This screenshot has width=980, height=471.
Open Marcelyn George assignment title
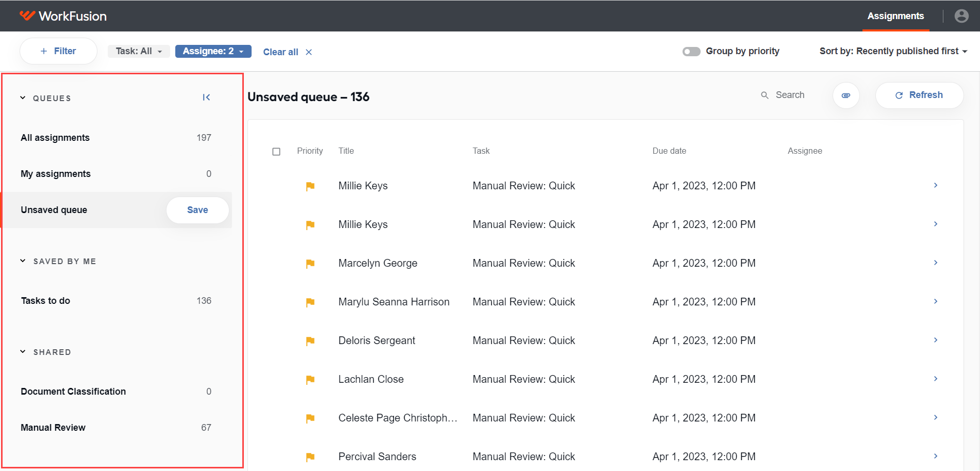(x=378, y=263)
